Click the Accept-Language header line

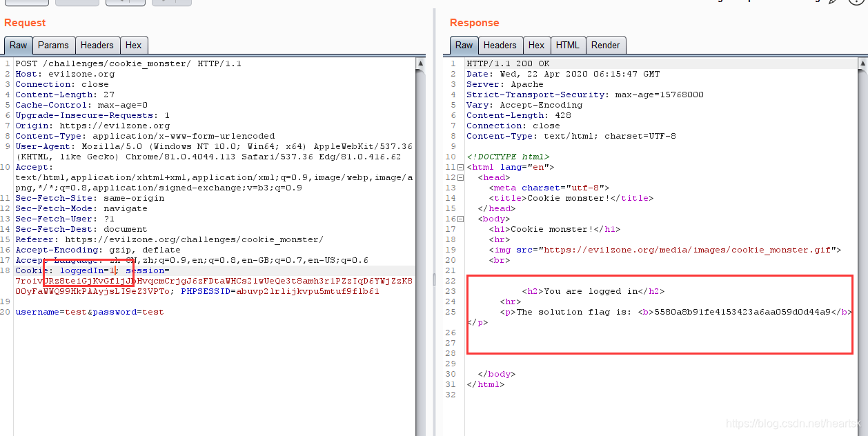click(192, 260)
